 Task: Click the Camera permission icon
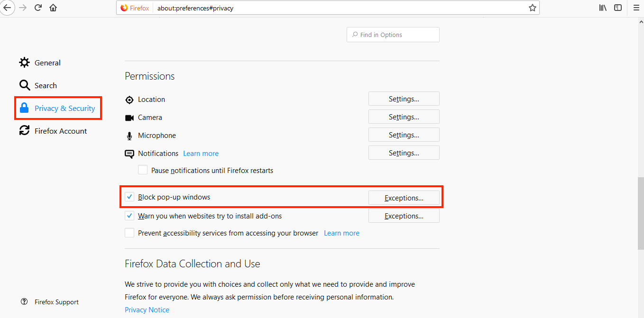click(x=129, y=118)
